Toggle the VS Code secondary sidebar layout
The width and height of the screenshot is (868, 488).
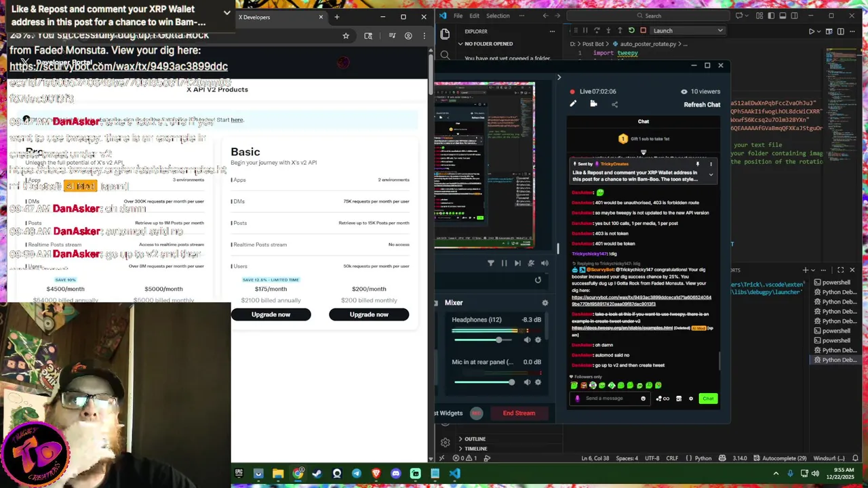pyautogui.click(x=795, y=16)
